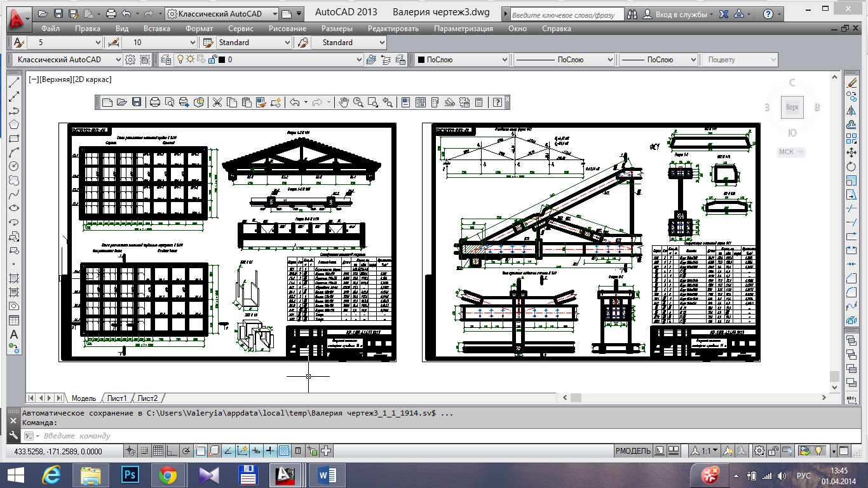Click the visual style label '[2D каркас]'
This screenshot has width=868, height=488.
tap(92, 79)
